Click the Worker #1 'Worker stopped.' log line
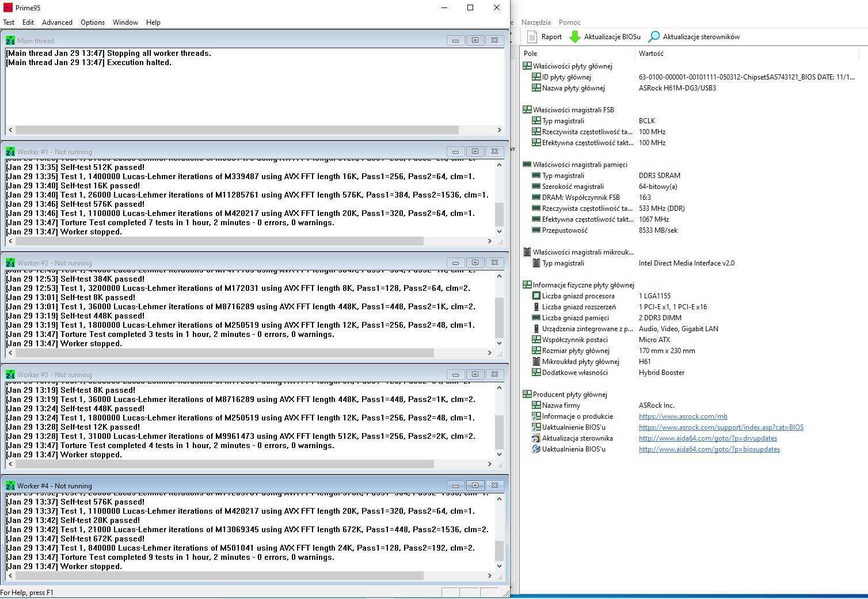This screenshot has width=868, height=599. coord(64,232)
